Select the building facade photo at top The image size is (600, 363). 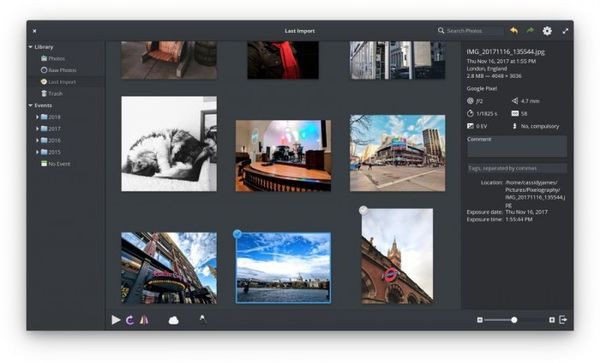tap(398, 60)
